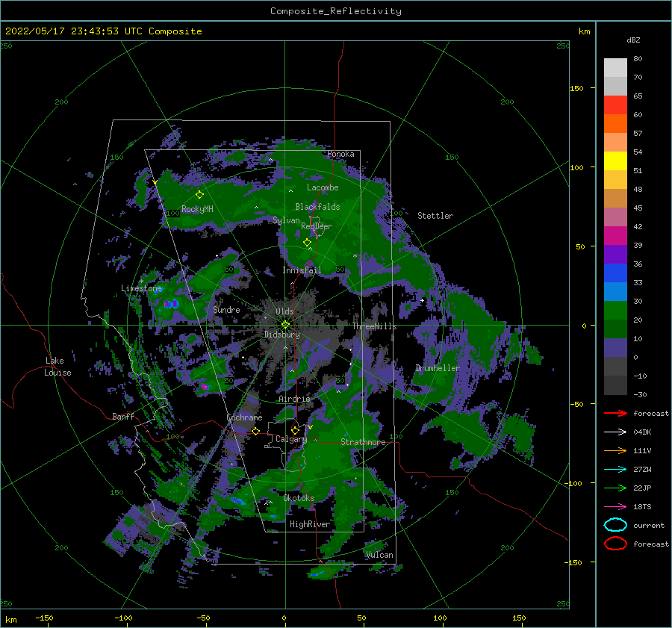Click the Calgary city label
Screen dimensions: 672x628
click(x=291, y=439)
